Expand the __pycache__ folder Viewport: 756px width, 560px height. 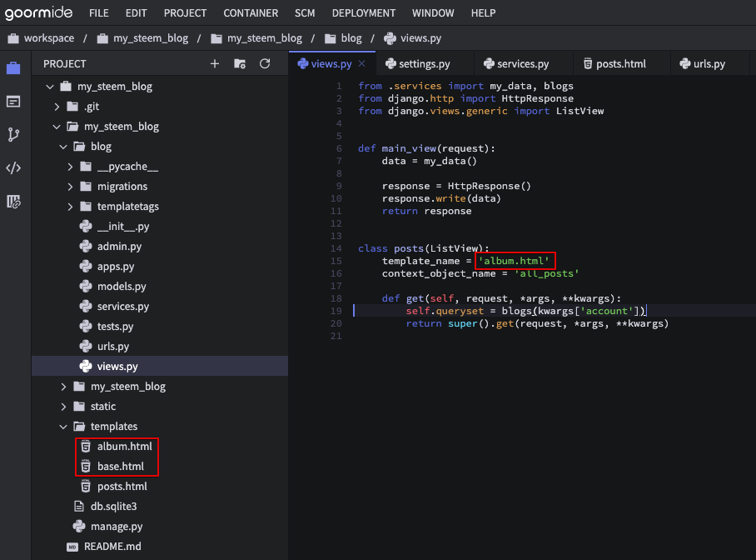pos(71,167)
